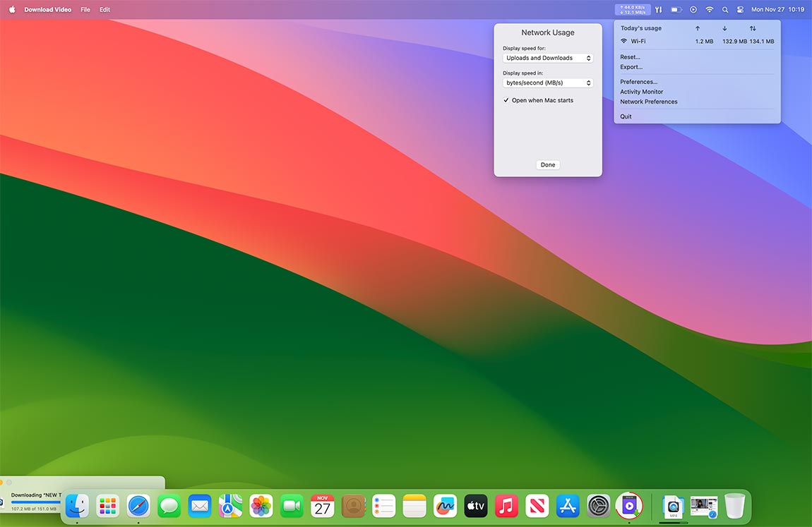Viewport: 812px width, 527px height.
Task: Click the MP4 file being downloaded in the Dock
Action: click(672, 506)
